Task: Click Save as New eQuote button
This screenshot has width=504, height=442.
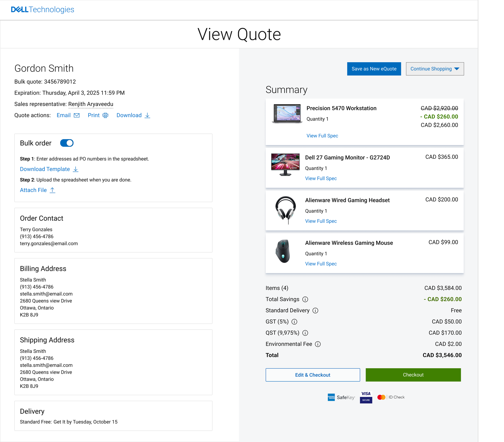Action: click(x=374, y=69)
